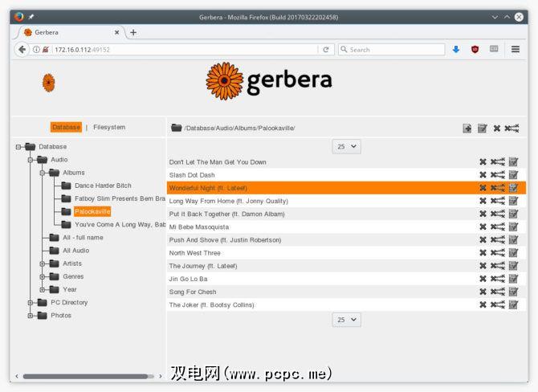This screenshot has width=538, height=392.
Task: Expand the Artists tree node
Action: [43, 264]
